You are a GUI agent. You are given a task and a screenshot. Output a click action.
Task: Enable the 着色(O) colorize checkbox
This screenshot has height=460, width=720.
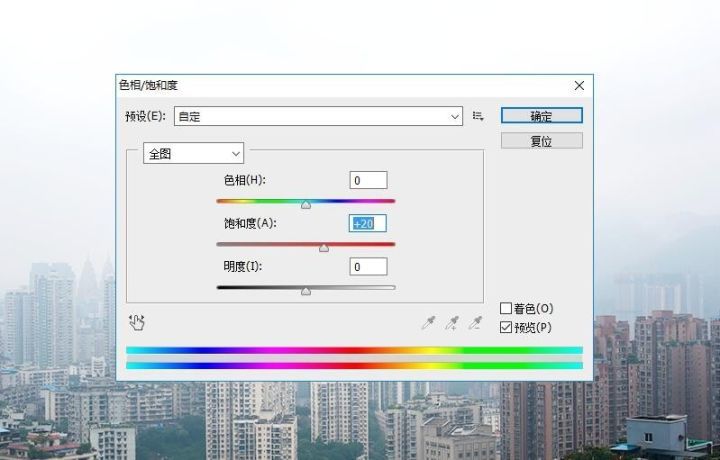(x=506, y=308)
